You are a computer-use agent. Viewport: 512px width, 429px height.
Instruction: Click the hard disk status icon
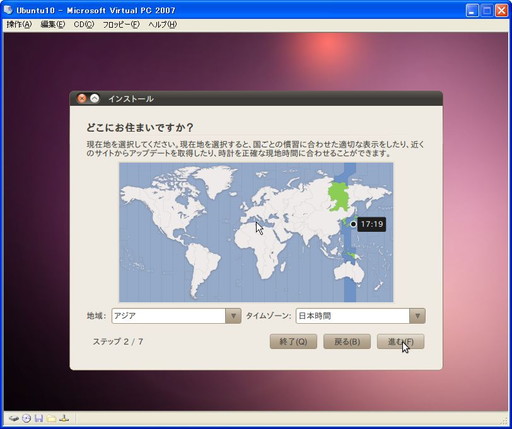pyautogui.click(x=13, y=418)
